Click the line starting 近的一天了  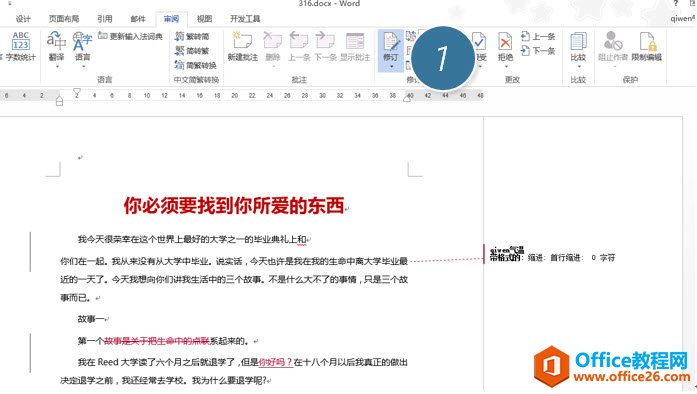coord(234,280)
